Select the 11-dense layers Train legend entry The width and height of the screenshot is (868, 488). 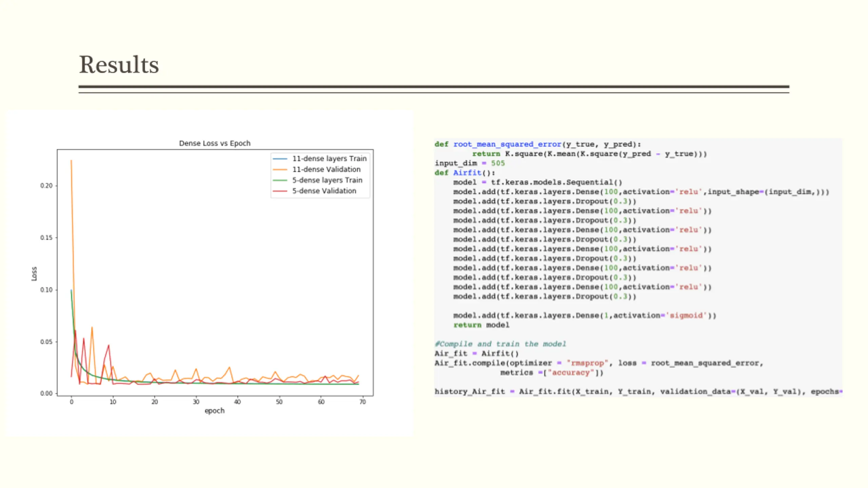click(329, 159)
